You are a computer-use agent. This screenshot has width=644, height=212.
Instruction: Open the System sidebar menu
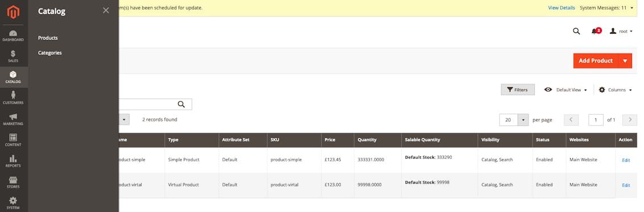pyautogui.click(x=13, y=202)
